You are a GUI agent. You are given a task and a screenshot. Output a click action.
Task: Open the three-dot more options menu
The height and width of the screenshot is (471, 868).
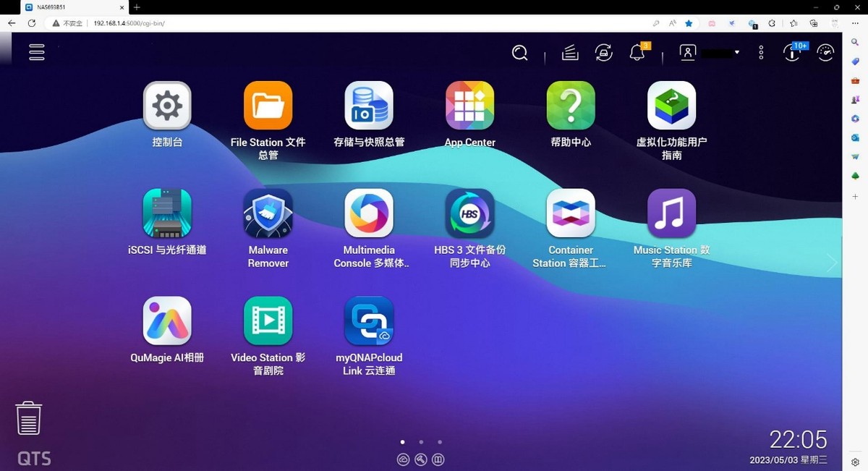pyautogui.click(x=761, y=52)
